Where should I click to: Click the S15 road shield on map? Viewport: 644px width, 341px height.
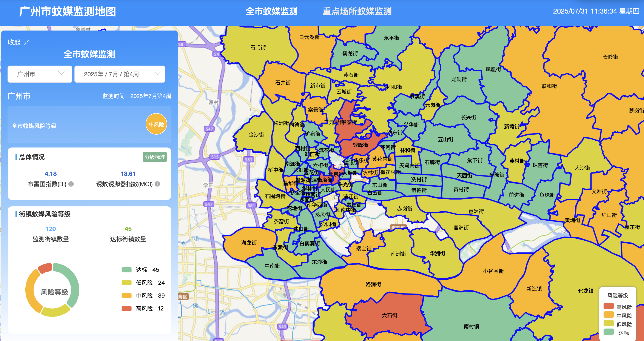coord(215,157)
